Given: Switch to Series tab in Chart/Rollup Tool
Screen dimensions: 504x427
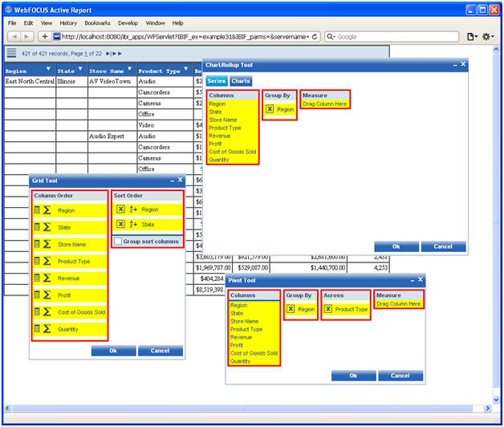Looking at the screenshot, I should click(217, 81).
